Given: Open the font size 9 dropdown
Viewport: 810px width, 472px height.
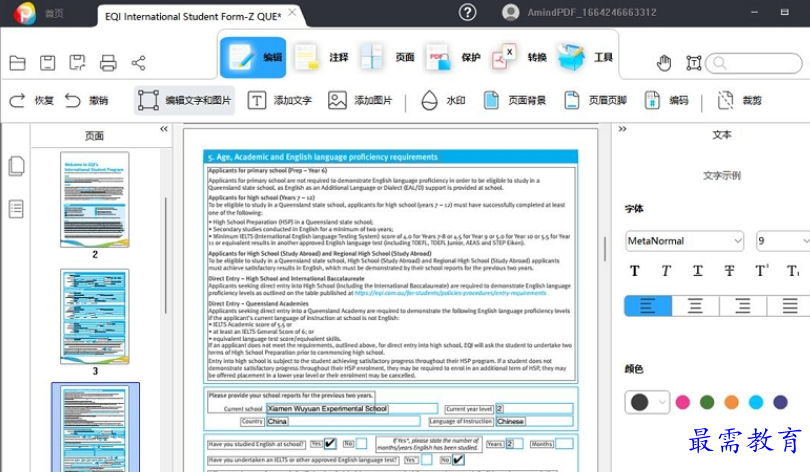Looking at the screenshot, I should click(783, 241).
